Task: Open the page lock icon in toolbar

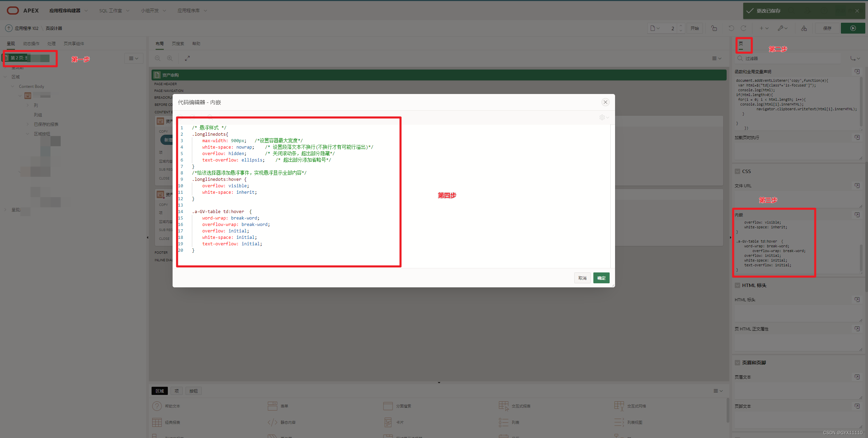Action: (714, 28)
